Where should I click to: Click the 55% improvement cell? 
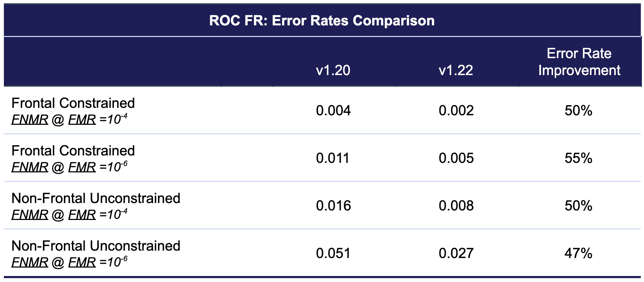click(x=578, y=158)
